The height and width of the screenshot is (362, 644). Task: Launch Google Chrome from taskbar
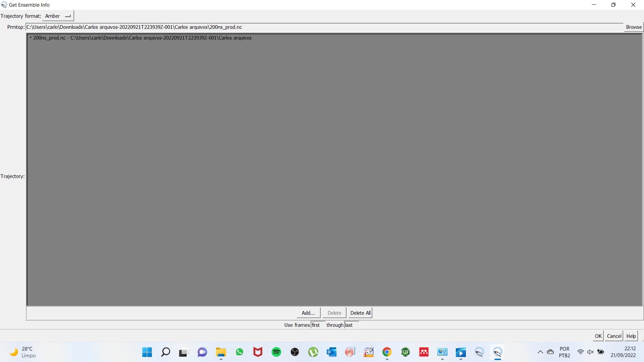click(387, 352)
